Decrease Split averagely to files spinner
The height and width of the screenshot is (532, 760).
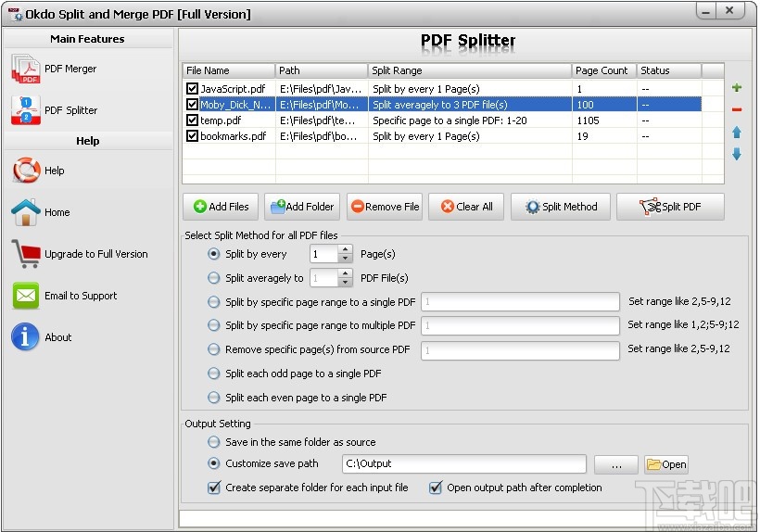pos(345,283)
